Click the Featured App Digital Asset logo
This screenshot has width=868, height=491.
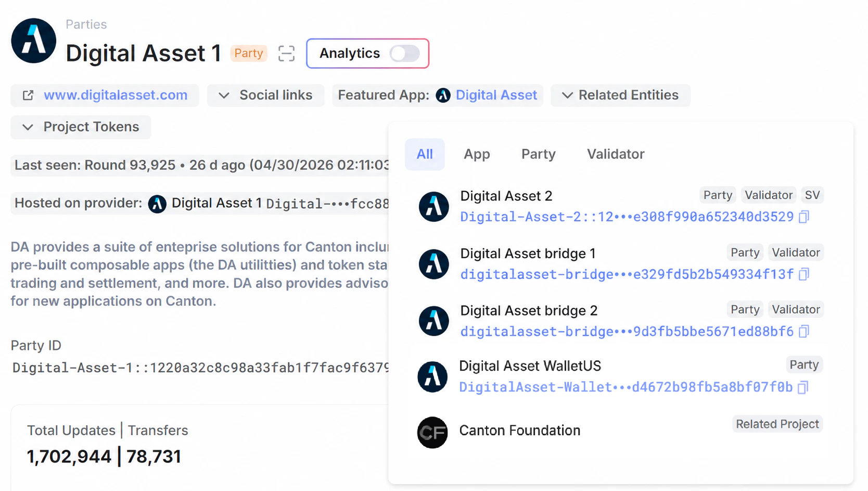(443, 95)
